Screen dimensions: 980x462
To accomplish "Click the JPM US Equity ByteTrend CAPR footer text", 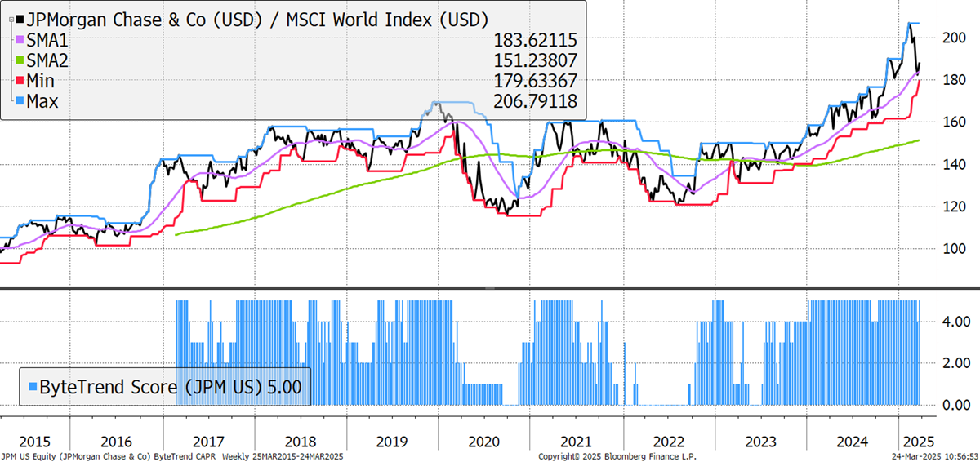I will 173,455.
